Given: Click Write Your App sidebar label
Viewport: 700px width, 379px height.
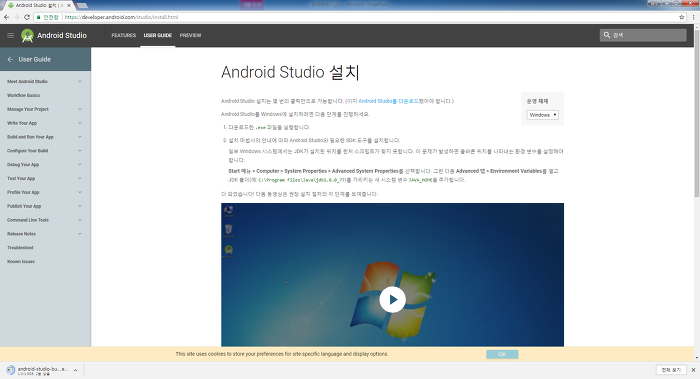Looking at the screenshot, I should tap(22, 123).
